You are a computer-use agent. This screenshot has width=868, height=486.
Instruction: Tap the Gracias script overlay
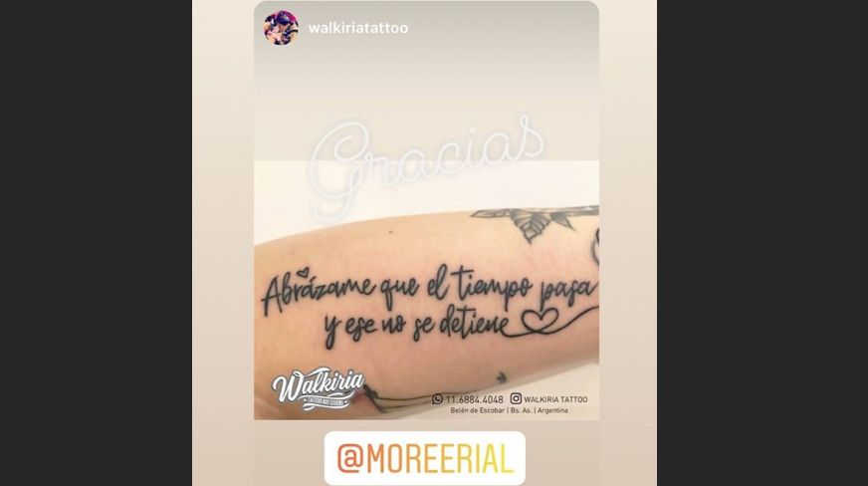(426, 164)
